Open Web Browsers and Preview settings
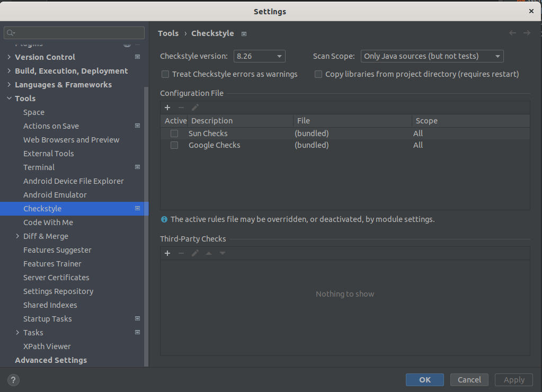This screenshot has height=392, width=542. [x=71, y=140]
